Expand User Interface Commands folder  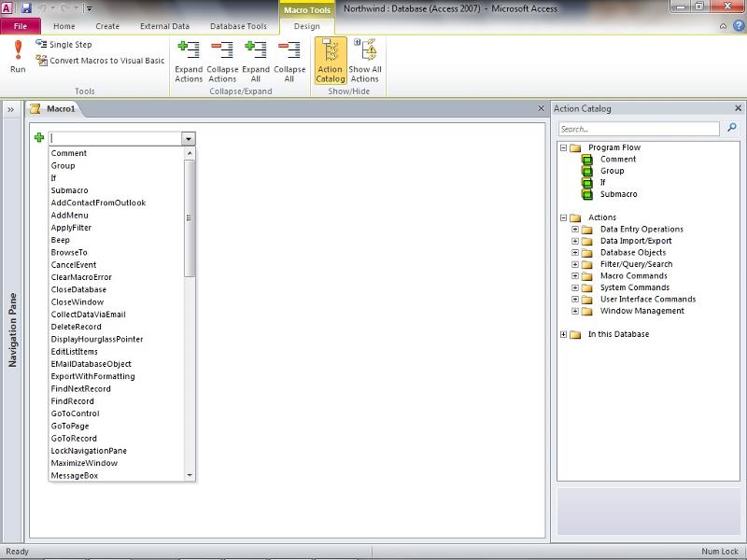(x=575, y=299)
